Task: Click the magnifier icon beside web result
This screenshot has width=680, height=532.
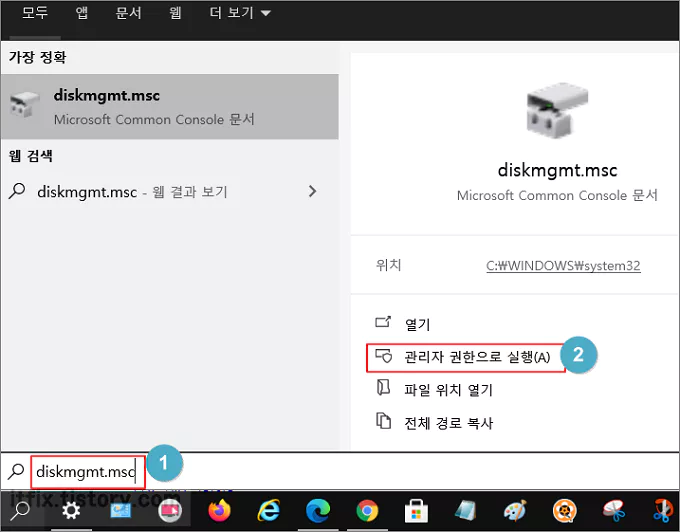Action: [17, 191]
